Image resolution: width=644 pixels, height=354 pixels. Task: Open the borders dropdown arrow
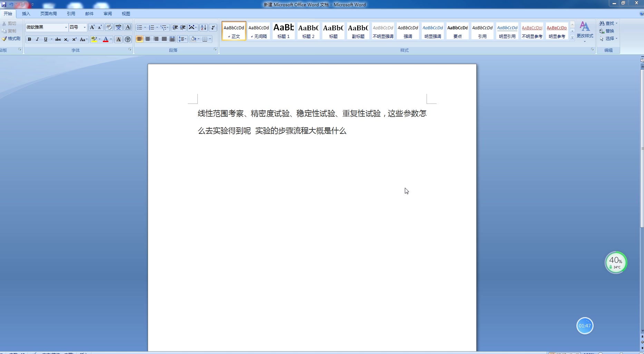pyautogui.click(x=210, y=39)
